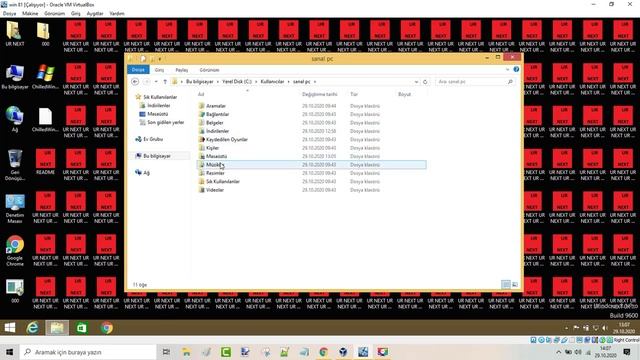Launch Internet Explorer from the guest taskbar

pos(32,328)
